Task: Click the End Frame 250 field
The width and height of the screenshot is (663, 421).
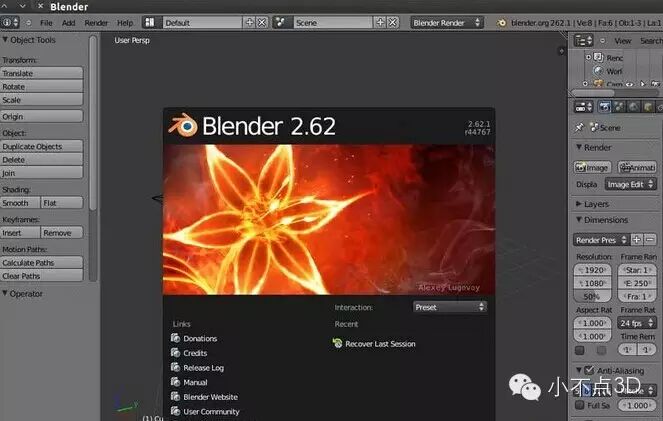Action: (637, 283)
